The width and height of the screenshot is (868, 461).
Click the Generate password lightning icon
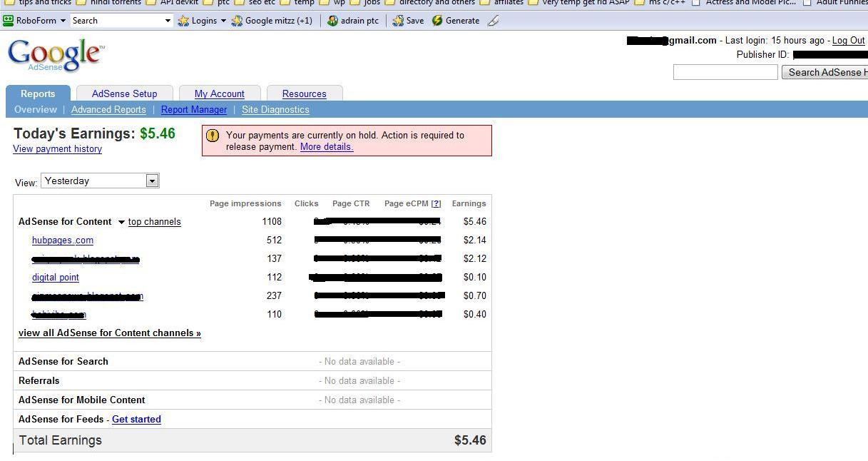pos(437,21)
